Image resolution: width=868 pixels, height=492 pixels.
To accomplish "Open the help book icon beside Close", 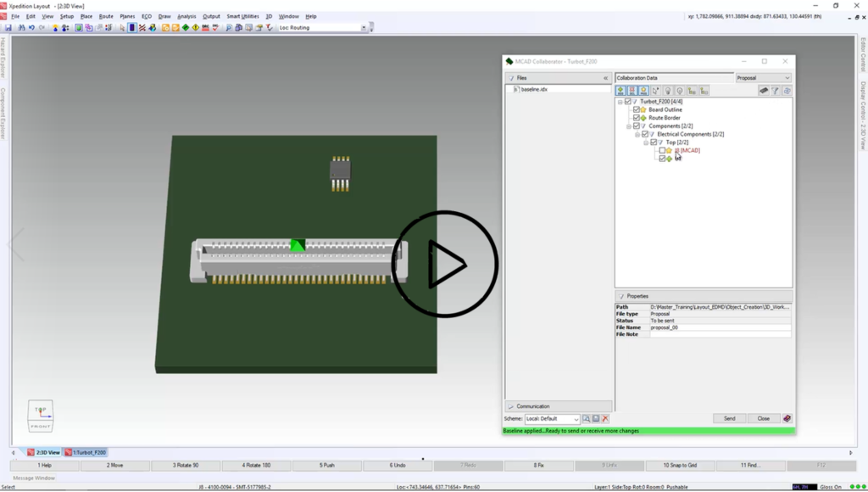I will (x=787, y=418).
